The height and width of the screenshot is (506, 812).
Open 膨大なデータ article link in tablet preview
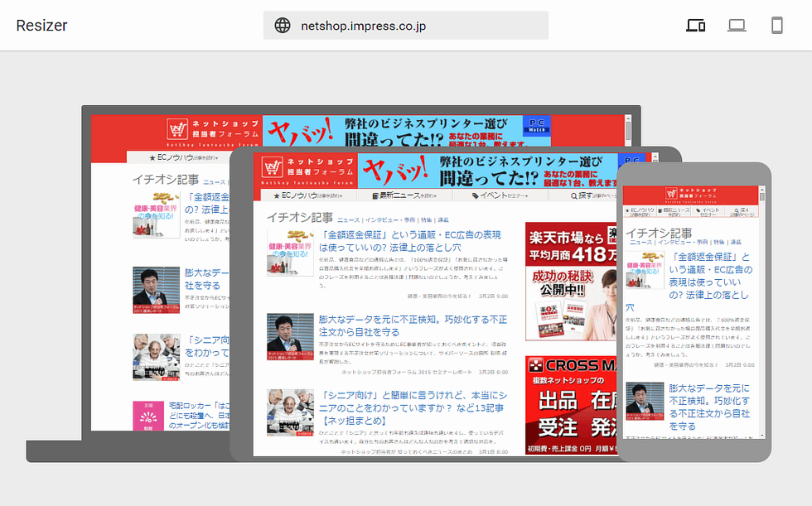tap(413, 326)
